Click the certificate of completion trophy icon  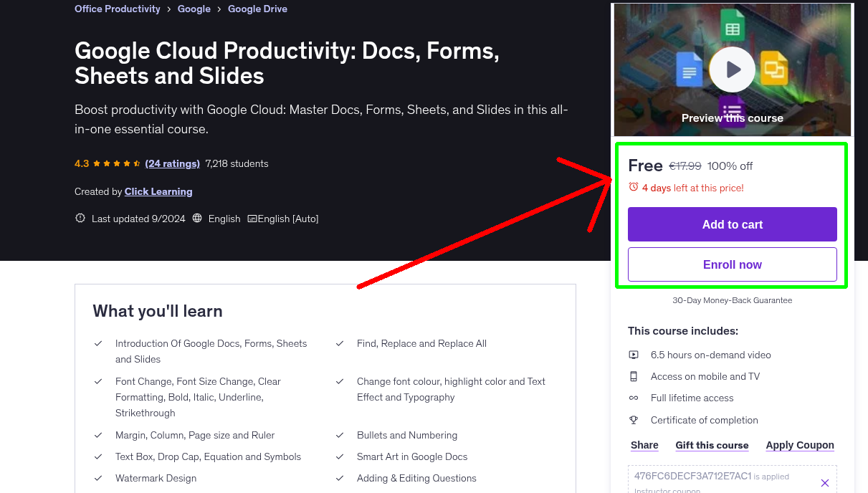coord(634,420)
